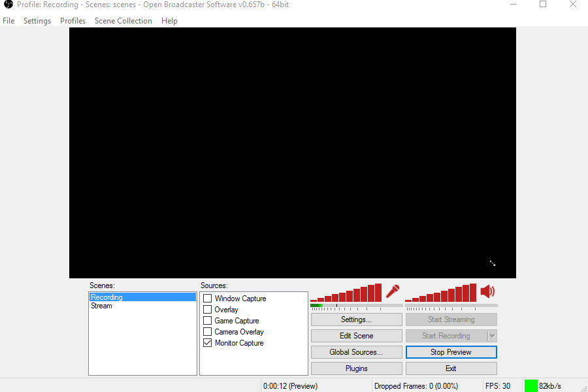Click the FPS: 30 status entry

pos(498,386)
